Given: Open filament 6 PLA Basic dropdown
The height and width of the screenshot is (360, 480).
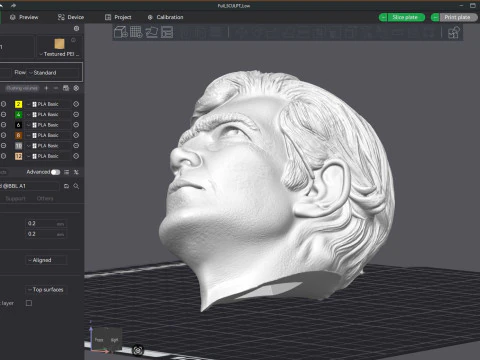Looking at the screenshot, I should (x=49, y=125).
